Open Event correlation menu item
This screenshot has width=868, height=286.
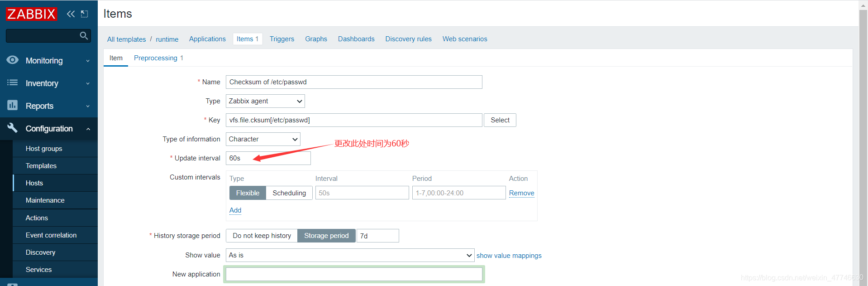click(55, 235)
